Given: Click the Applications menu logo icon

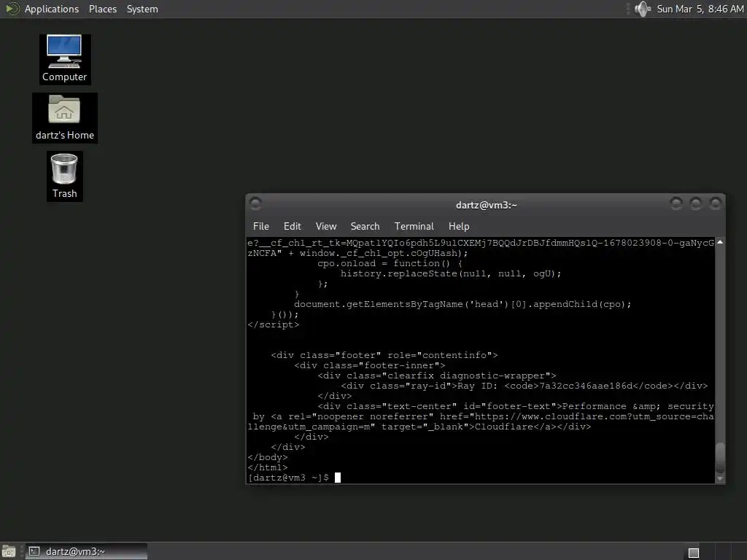Looking at the screenshot, I should 12,9.
